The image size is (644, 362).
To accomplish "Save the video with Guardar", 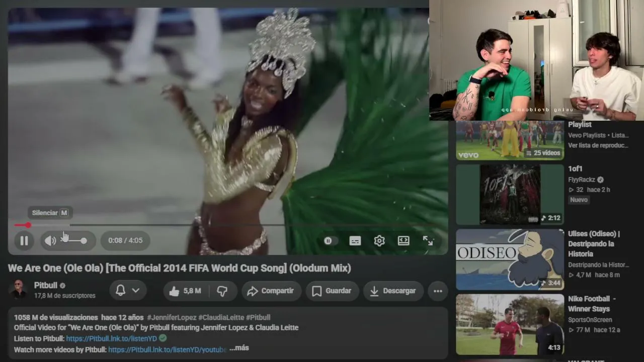I will coord(332,291).
